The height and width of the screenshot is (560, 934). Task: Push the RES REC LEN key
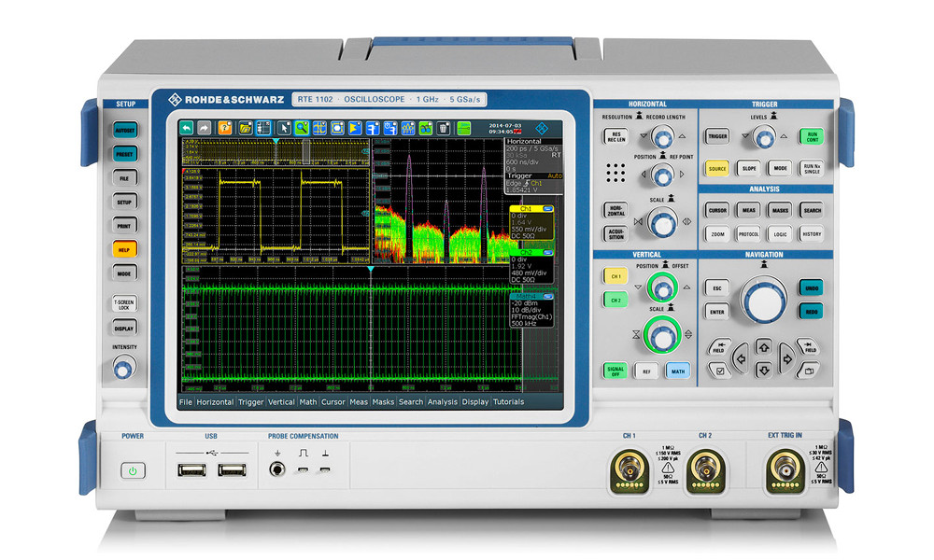(616, 137)
